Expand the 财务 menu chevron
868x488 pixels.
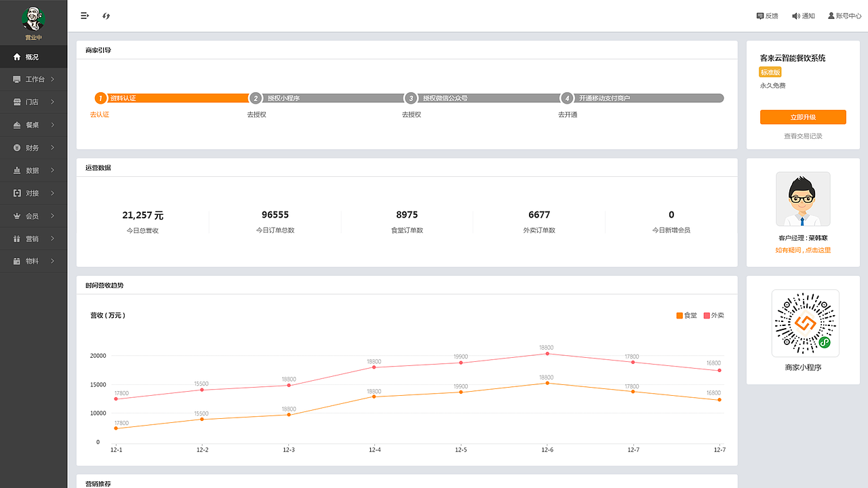(x=52, y=148)
